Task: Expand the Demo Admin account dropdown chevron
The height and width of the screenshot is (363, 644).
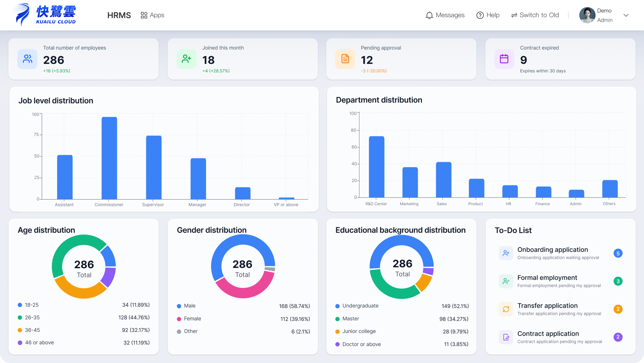Action: [626, 15]
